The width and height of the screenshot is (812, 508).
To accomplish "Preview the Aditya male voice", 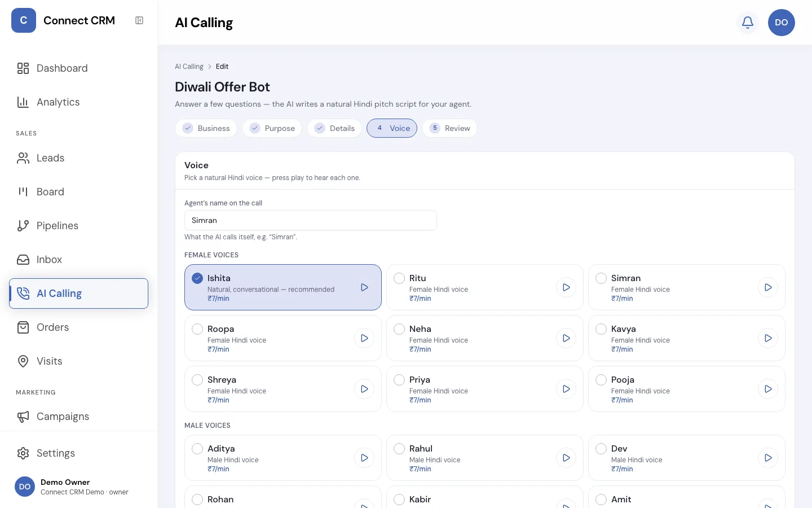I will (x=364, y=458).
